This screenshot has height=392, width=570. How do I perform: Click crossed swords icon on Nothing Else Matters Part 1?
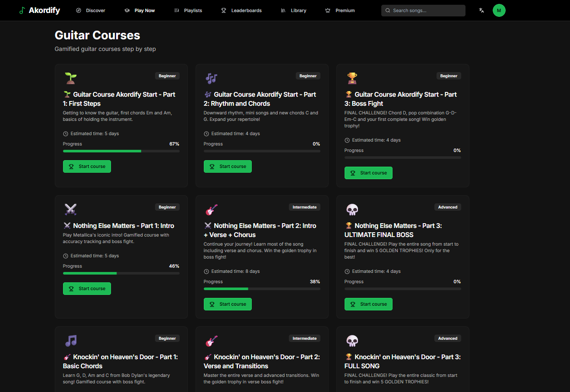[71, 209]
